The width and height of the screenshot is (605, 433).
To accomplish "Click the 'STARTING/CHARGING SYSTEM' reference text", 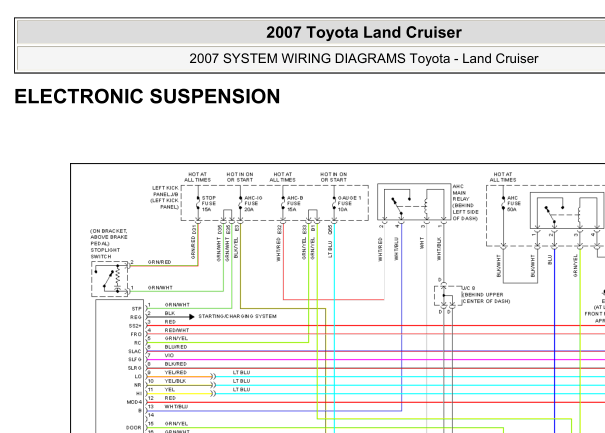I will [x=237, y=316].
